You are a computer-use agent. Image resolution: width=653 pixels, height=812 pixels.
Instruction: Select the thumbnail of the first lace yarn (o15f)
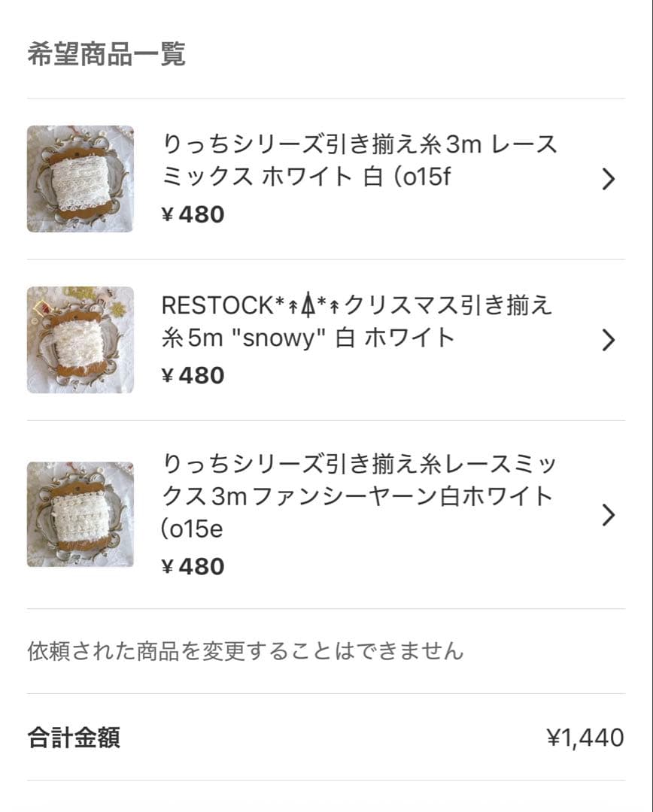[80, 179]
